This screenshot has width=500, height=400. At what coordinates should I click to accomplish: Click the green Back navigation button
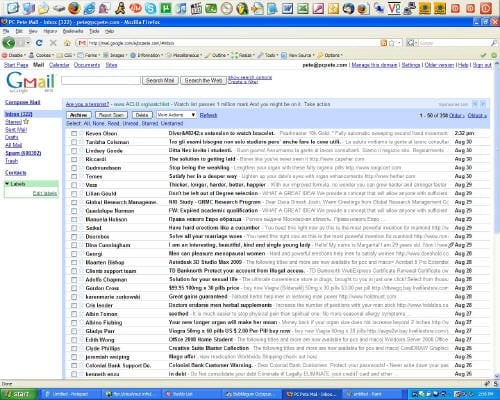(x=9, y=43)
